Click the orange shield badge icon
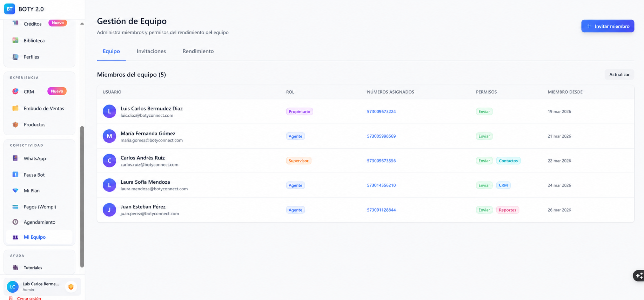This screenshot has height=300, width=644. (x=71, y=287)
